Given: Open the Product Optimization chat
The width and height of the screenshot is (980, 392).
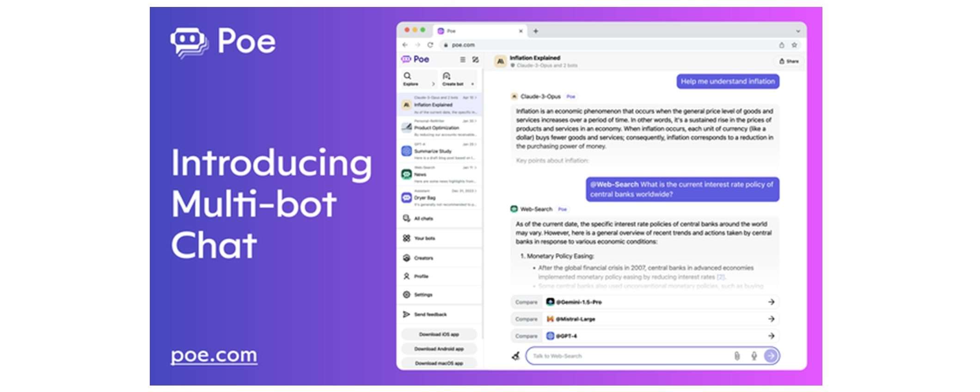Looking at the screenshot, I should coord(439,128).
